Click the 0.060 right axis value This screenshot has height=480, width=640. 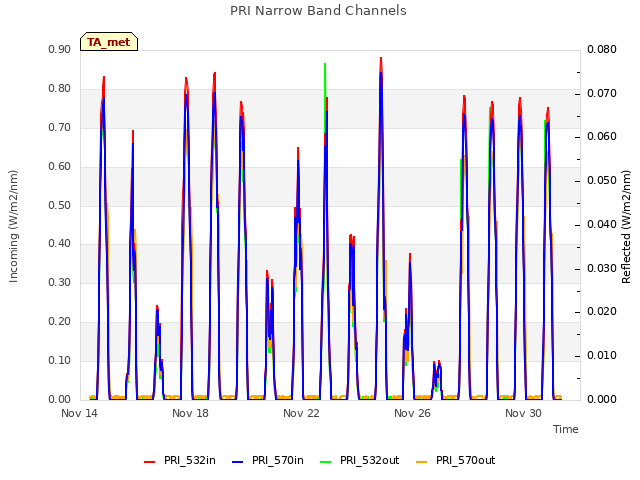point(602,137)
